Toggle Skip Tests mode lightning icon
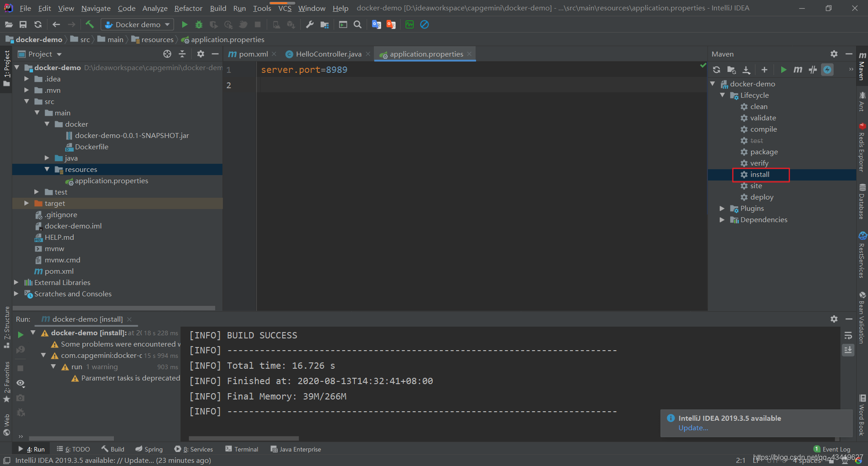Image resolution: width=868 pixels, height=466 pixels. tap(827, 70)
